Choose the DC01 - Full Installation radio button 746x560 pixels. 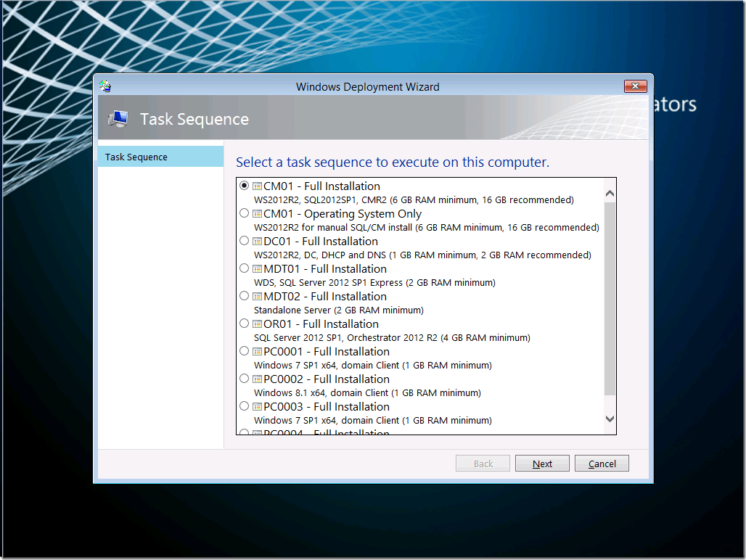[244, 241]
